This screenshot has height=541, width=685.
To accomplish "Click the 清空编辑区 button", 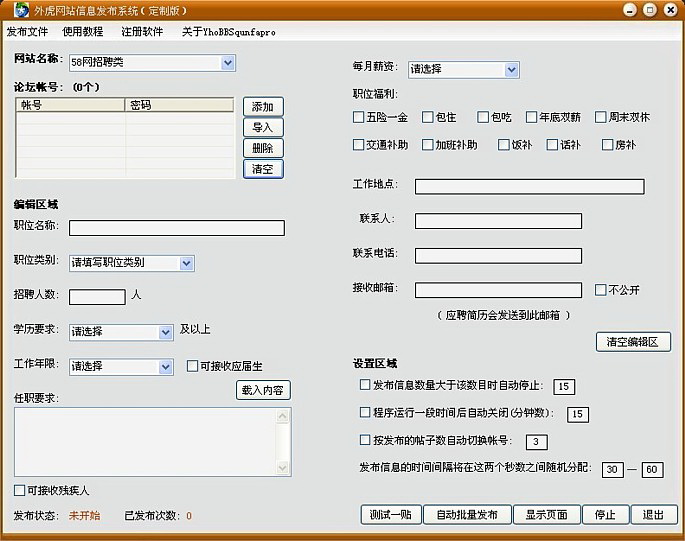I will coord(633,342).
